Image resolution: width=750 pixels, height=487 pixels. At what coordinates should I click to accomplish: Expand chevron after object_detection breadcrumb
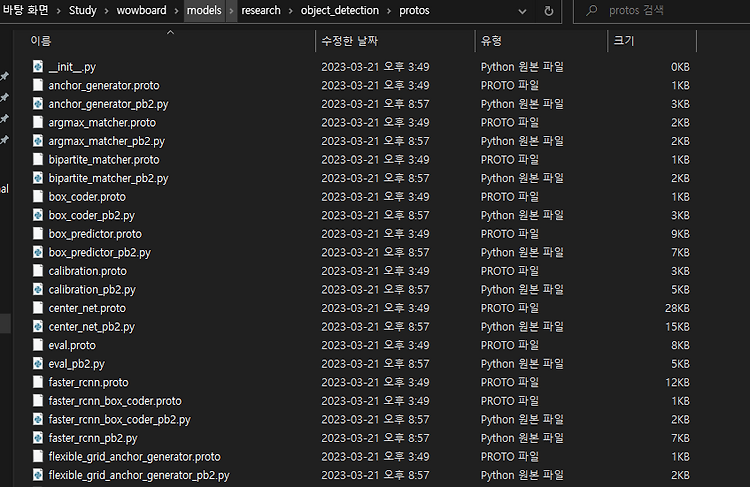point(389,11)
